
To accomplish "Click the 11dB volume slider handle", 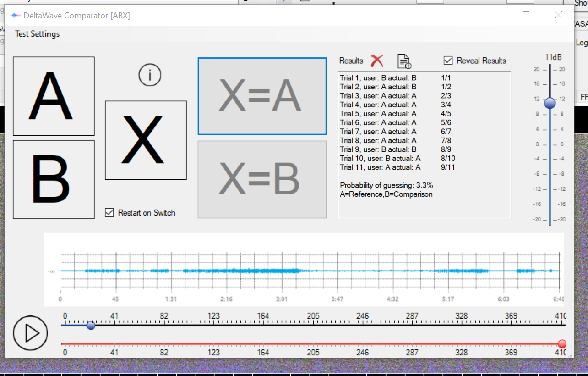I will coord(550,103).
